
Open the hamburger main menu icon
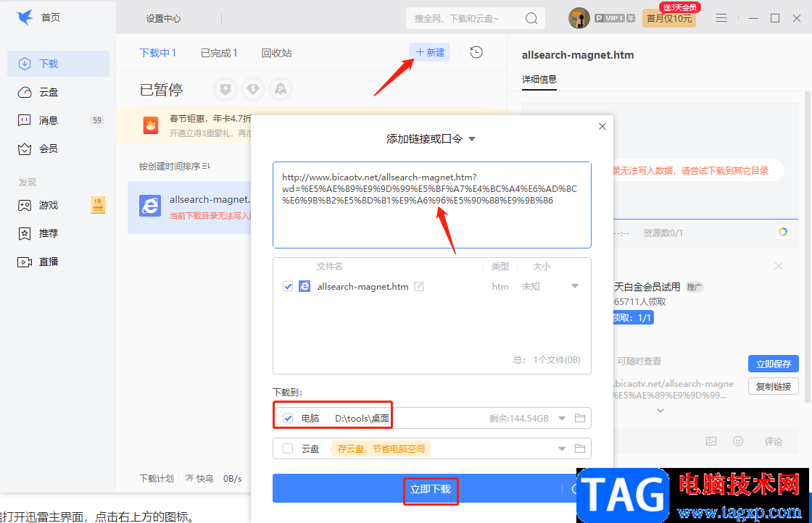point(721,18)
